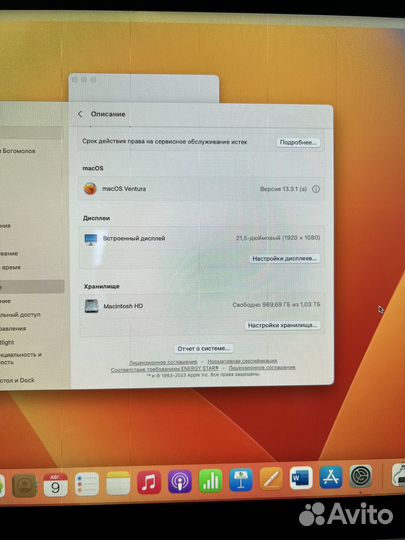Screen dimensions: 405x540
Task: Click the Отчет о системе… button
Action: (x=204, y=349)
